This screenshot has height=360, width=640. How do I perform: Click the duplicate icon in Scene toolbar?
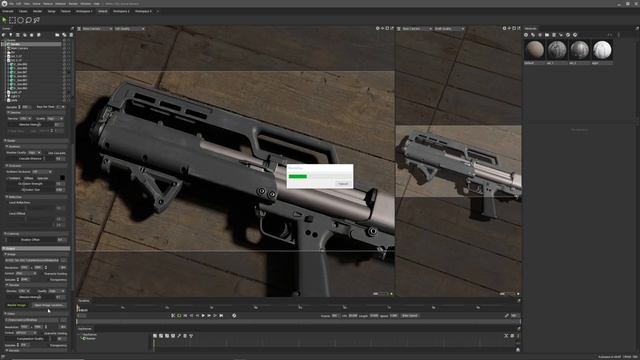coord(64,35)
